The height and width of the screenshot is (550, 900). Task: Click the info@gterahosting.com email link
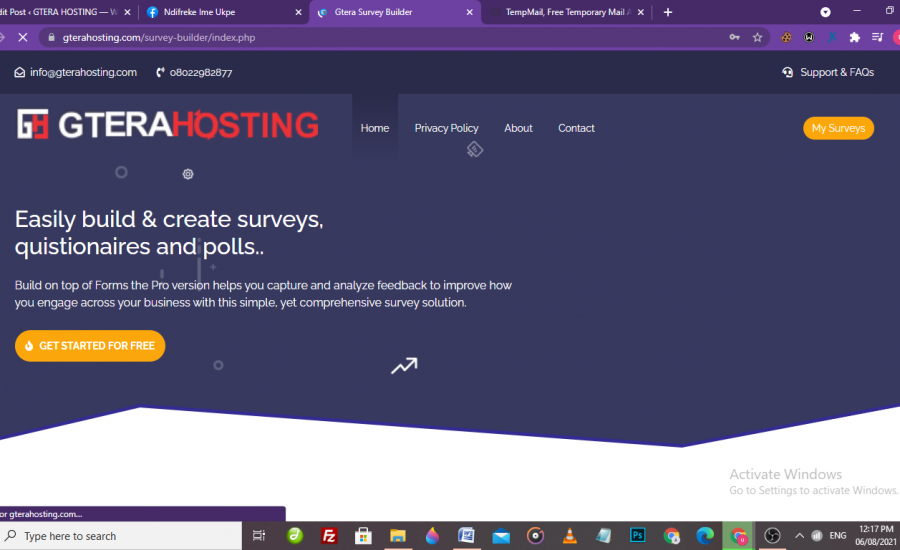click(x=76, y=72)
